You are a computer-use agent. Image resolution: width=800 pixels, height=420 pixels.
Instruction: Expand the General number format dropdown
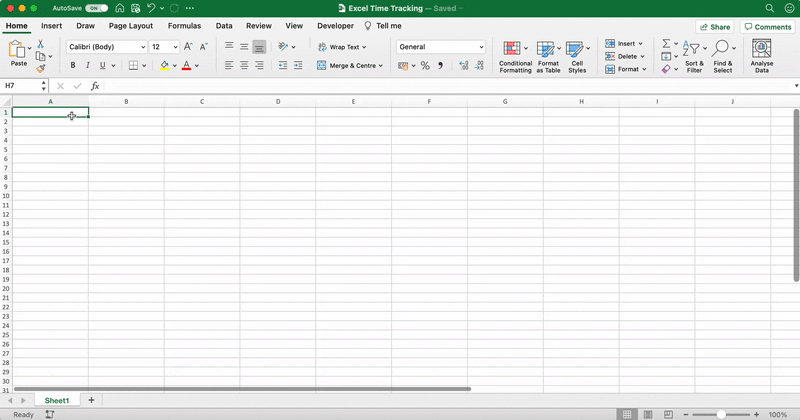click(481, 47)
